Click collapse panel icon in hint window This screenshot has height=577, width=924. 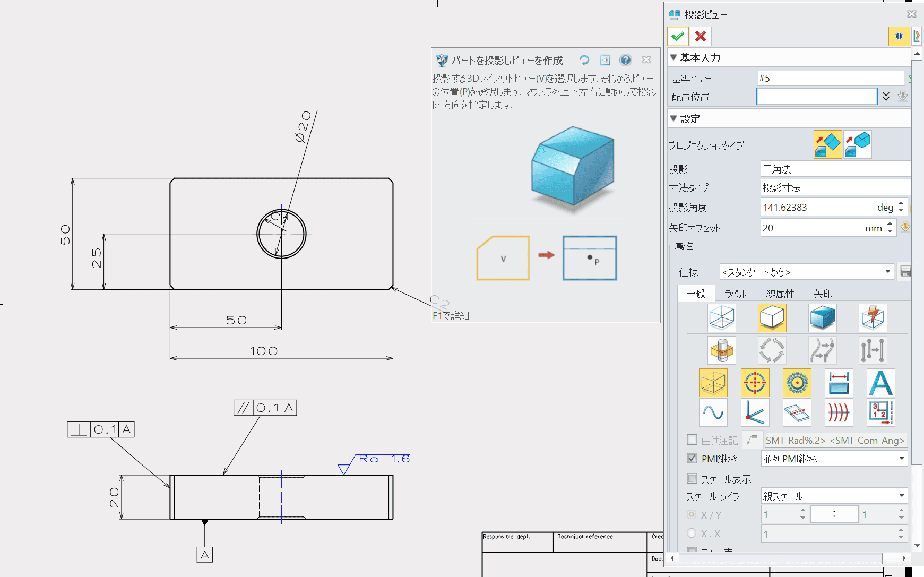605,60
